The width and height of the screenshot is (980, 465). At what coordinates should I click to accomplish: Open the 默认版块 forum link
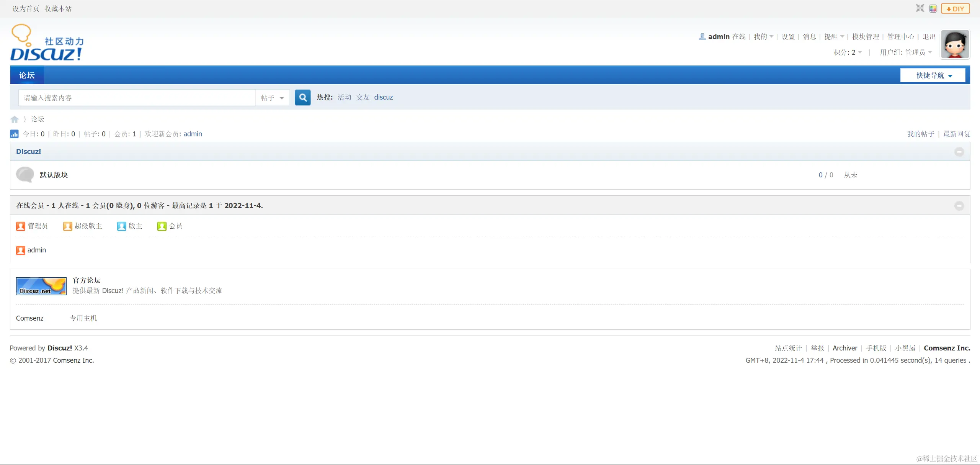pyautogui.click(x=54, y=175)
